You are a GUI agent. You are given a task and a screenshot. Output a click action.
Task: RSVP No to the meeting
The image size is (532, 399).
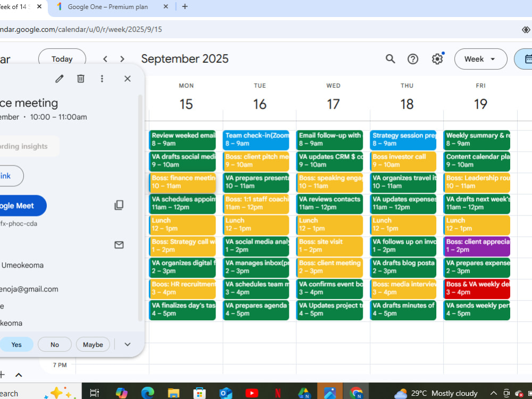click(x=55, y=345)
